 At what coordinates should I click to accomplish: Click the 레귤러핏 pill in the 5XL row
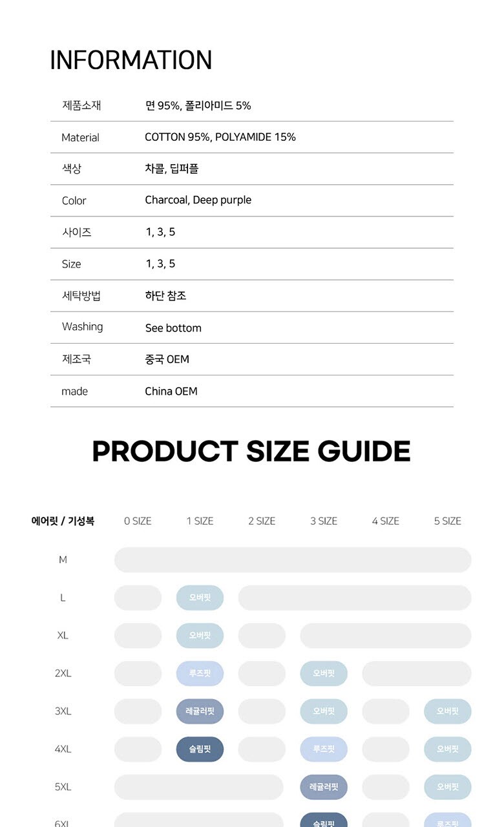(324, 787)
